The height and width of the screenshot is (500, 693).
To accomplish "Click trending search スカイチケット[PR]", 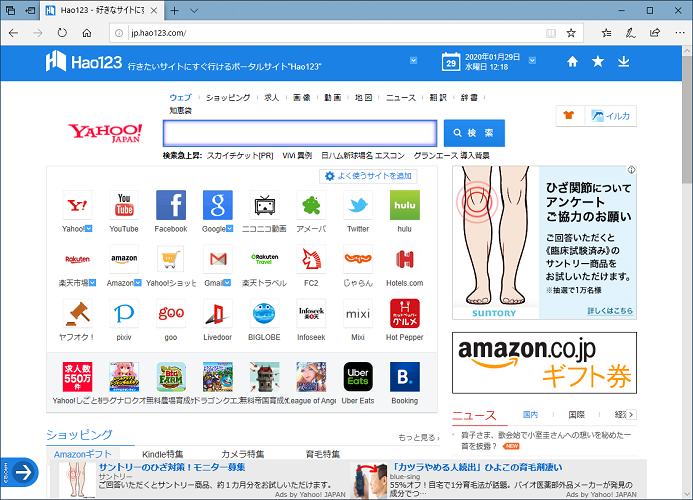I will coord(240,156).
